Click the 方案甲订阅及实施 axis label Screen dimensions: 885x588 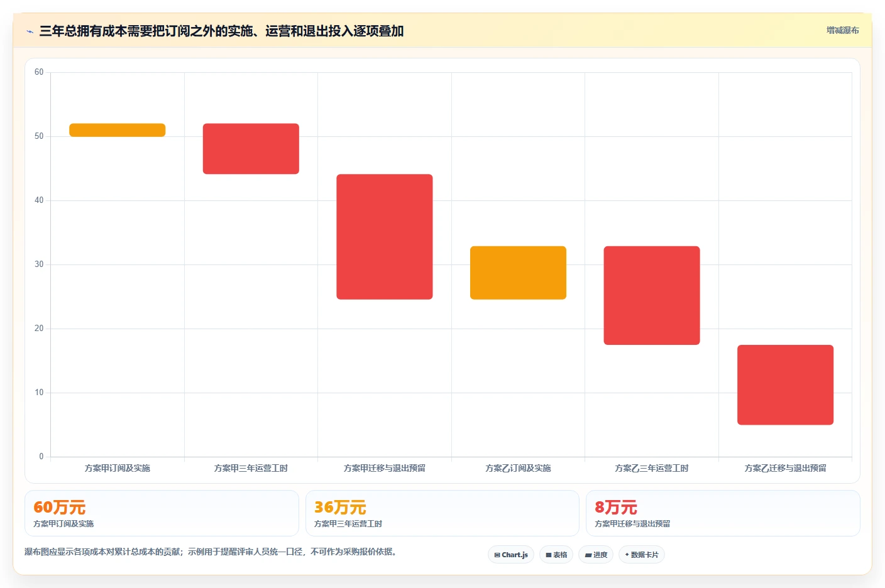pos(118,468)
